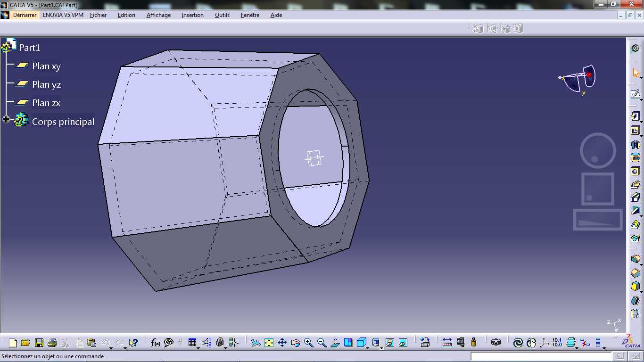Screen dimensions: 644x362
Task: Open the Fenêtre menu
Action: tap(250, 15)
